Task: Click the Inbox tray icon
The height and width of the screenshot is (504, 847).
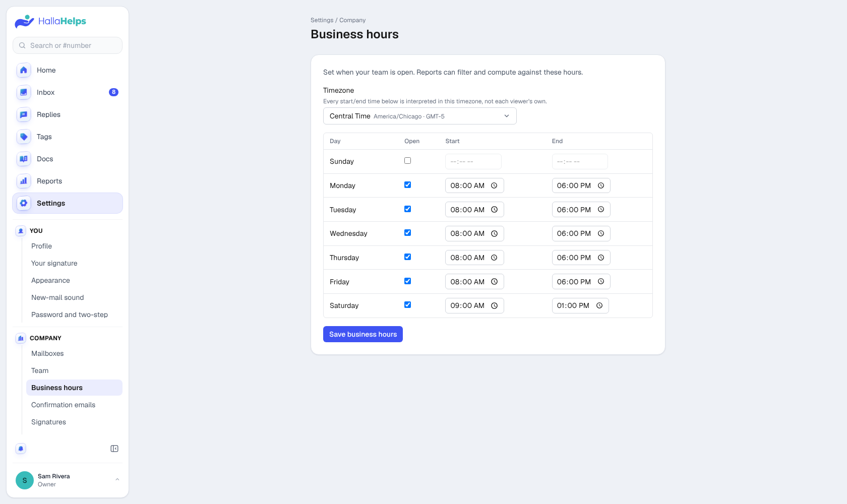Action: [x=24, y=92]
